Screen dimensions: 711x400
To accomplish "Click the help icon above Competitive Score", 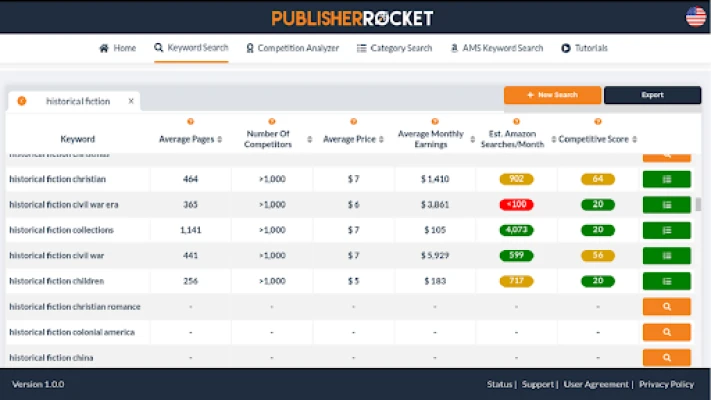I will point(597,122).
